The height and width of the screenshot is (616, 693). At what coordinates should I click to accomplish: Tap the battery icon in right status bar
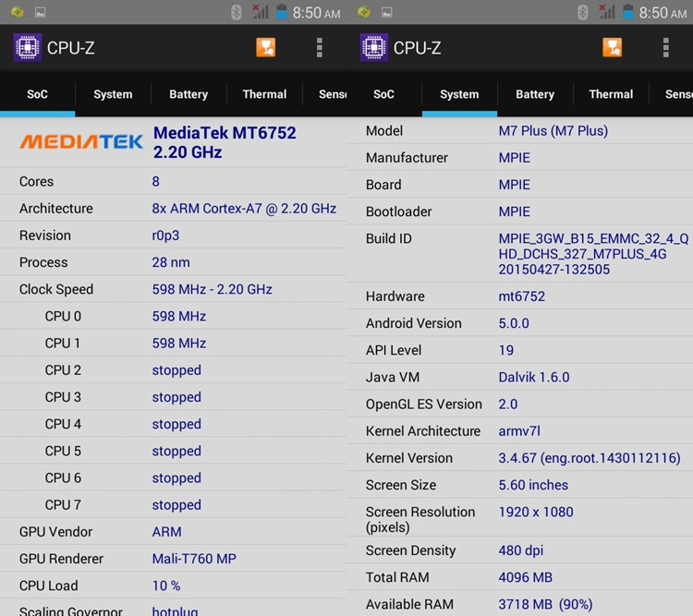[x=628, y=12]
